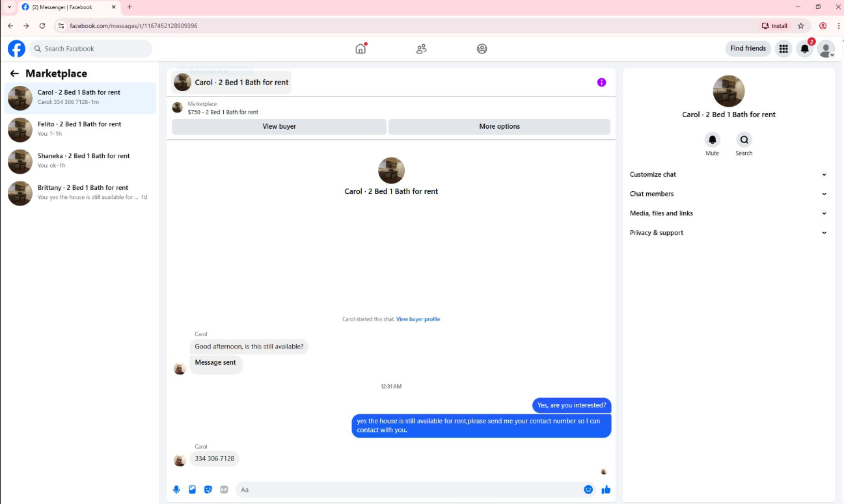Go to the Home feed icon
The width and height of the screenshot is (844, 504).
point(361,49)
